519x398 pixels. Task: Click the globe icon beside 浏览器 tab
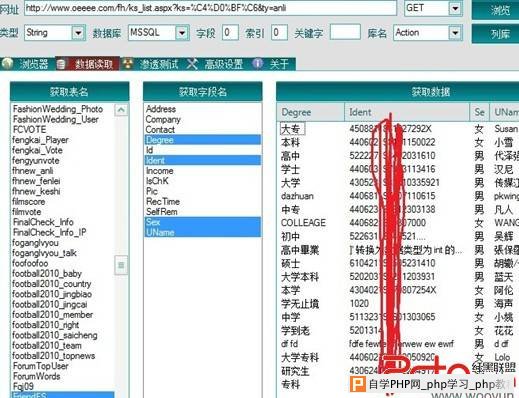click(7, 63)
